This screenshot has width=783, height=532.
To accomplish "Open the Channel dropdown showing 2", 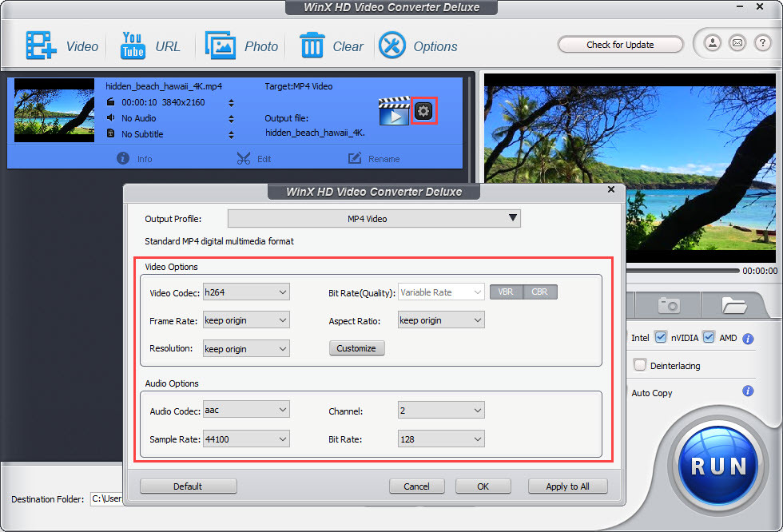I will pos(441,411).
